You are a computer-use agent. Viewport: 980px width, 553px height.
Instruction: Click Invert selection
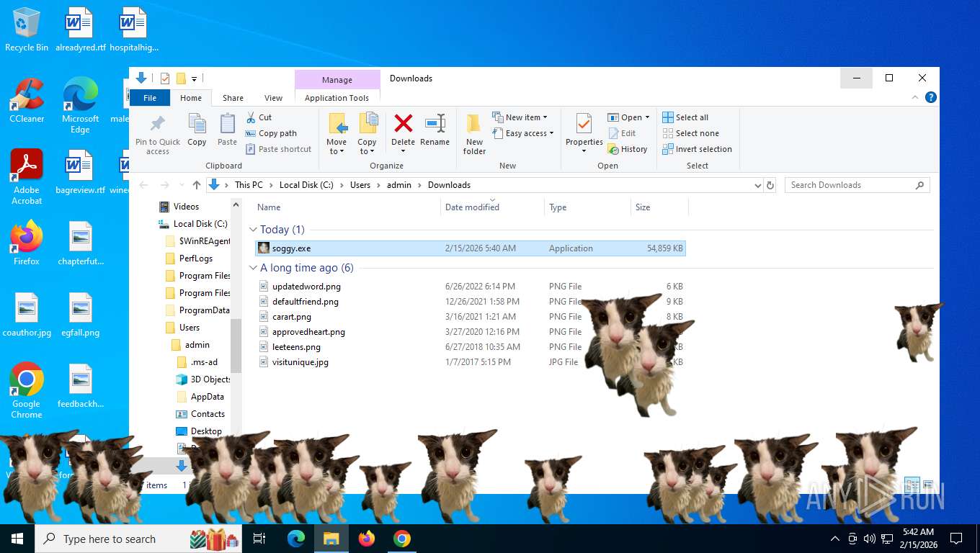pos(697,149)
